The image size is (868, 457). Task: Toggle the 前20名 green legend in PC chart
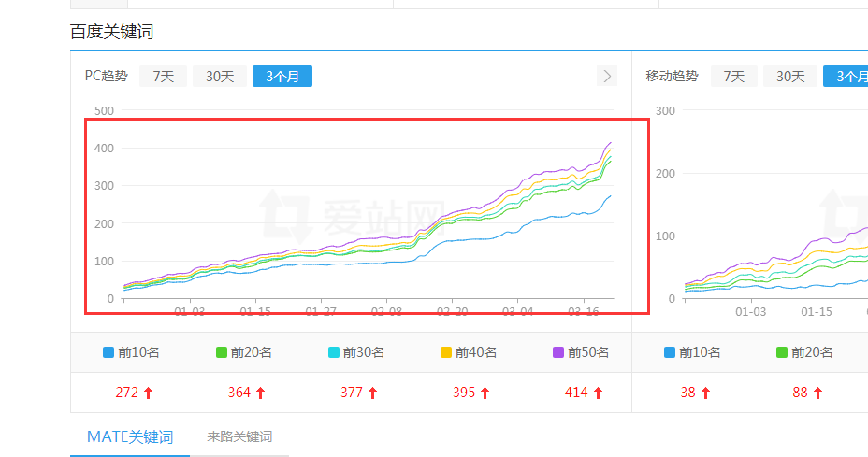coord(243,352)
